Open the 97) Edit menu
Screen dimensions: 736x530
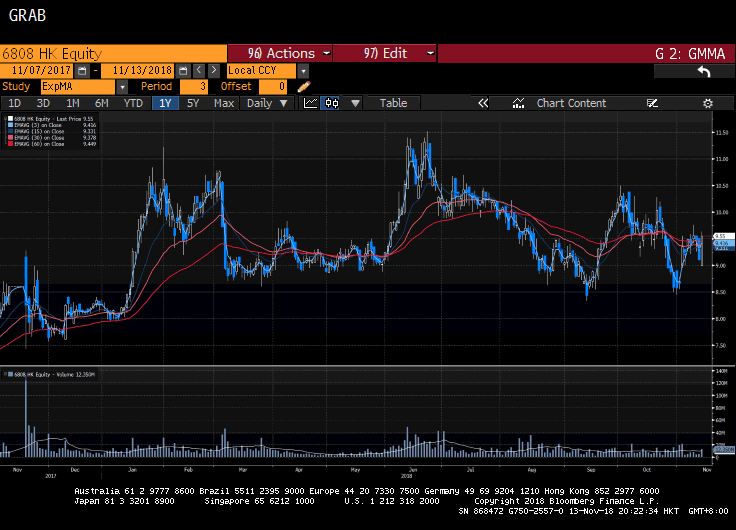pos(384,53)
